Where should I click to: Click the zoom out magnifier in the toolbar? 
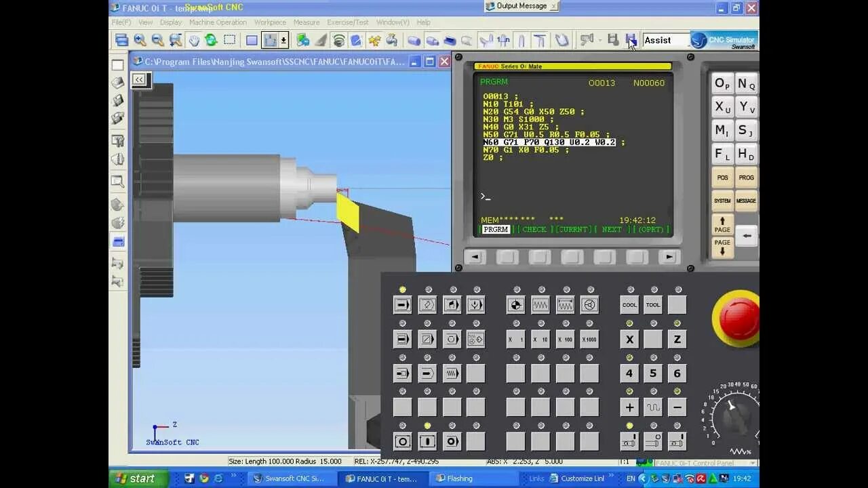[x=157, y=40]
